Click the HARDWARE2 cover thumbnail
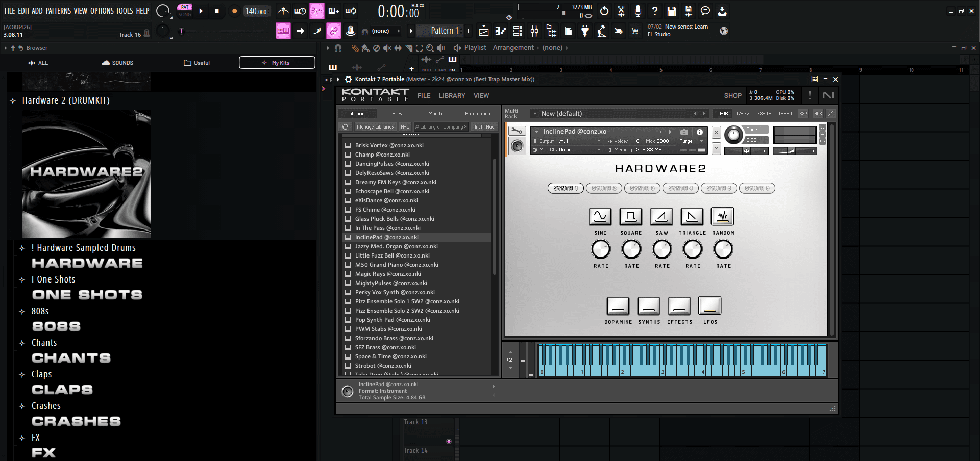 pyautogui.click(x=87, y=174)
